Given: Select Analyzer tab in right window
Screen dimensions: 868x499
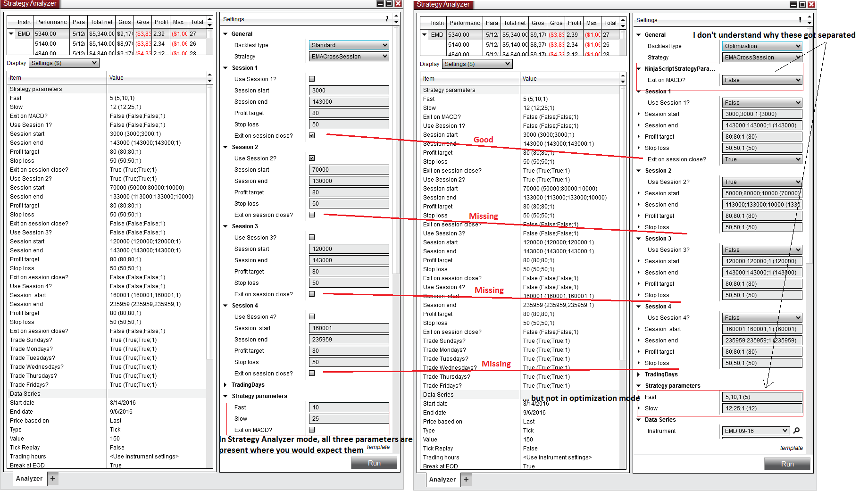Looking at the screenshot, I should pos(442,479).
